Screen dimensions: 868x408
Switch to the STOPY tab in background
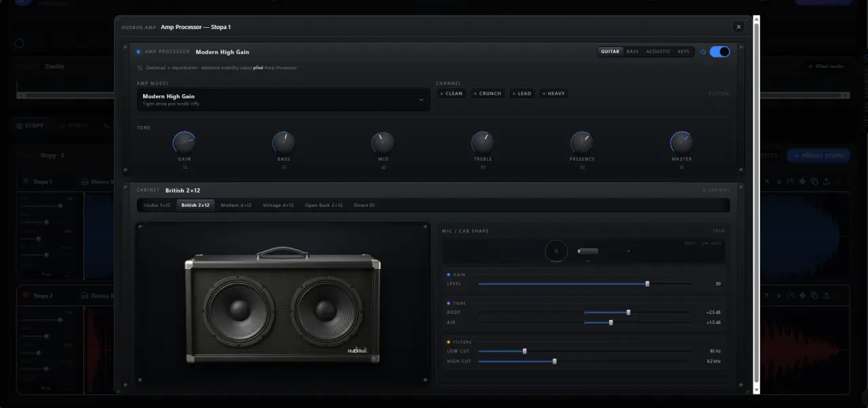coord(31,125)
